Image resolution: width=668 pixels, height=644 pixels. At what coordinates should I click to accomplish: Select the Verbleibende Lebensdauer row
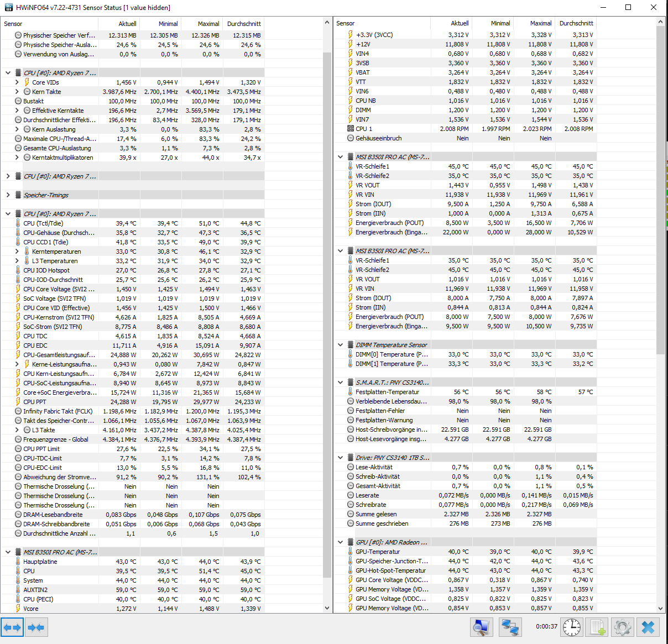tap(465, 401)
